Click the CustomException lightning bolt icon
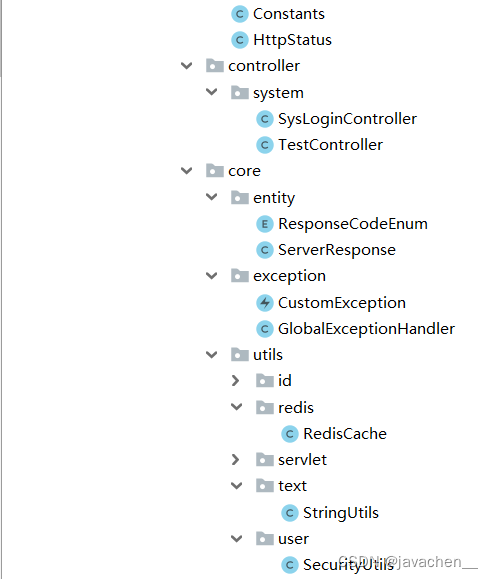 [x=264, y=303]
